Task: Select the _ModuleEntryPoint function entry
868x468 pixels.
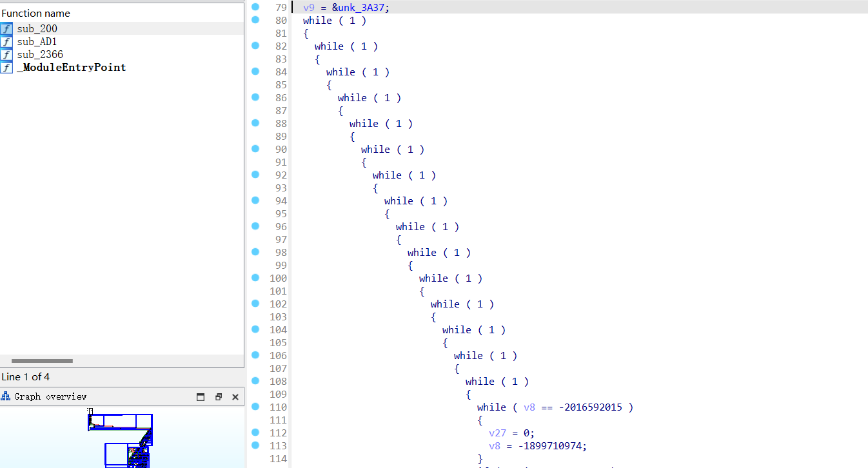Action: (122, 67)
